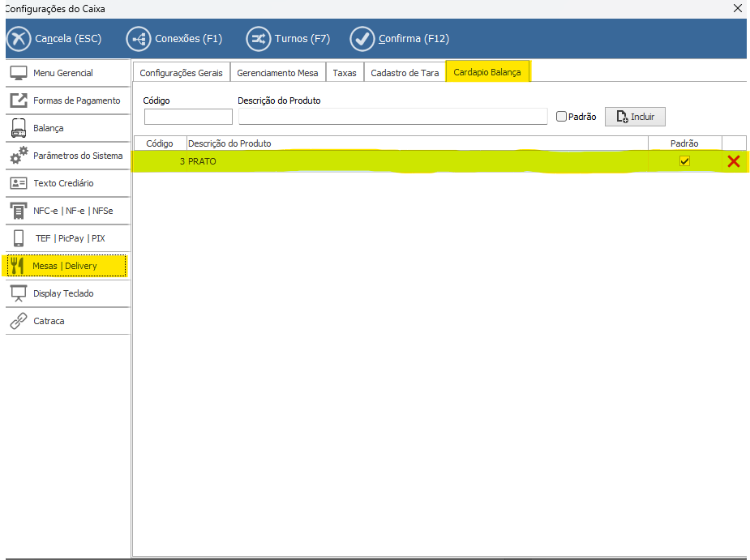Open Conexões (F1) share icon
The height and width of the screenshot is (560, 750).
(x=139, y=39)
